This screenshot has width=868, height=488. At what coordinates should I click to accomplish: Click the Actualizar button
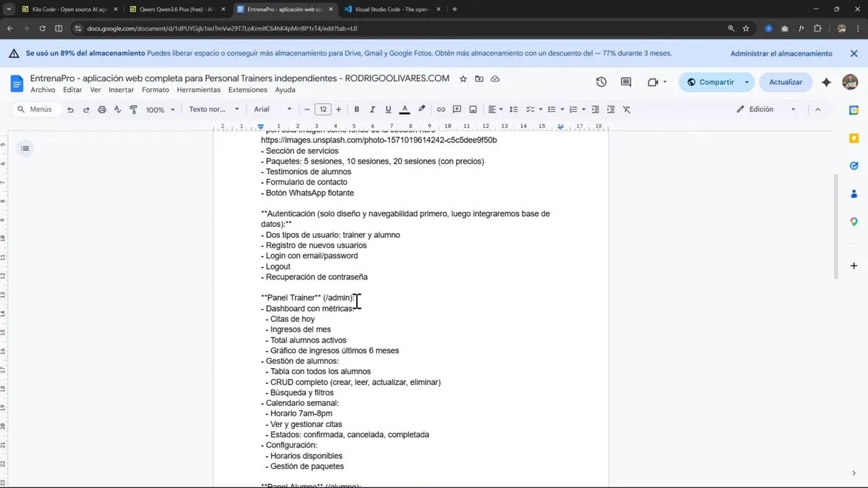(x=785, y=82)
